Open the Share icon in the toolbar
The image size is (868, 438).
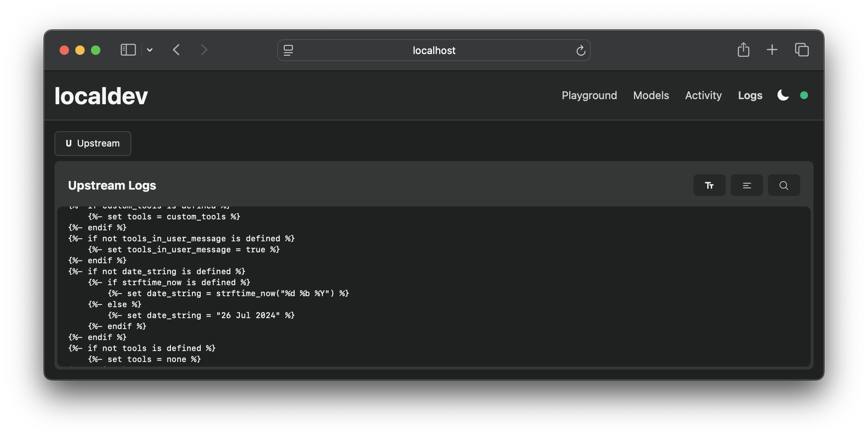pos(743,50)
